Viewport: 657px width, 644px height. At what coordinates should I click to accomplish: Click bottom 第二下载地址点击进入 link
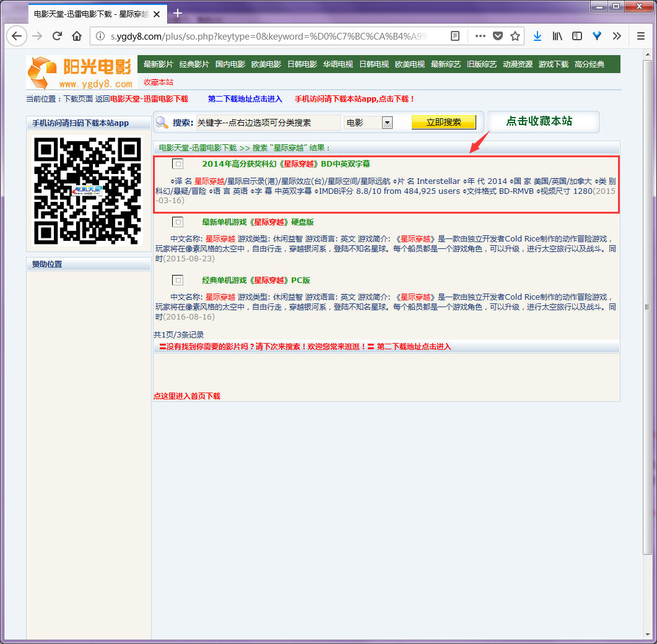pos(414,347)
